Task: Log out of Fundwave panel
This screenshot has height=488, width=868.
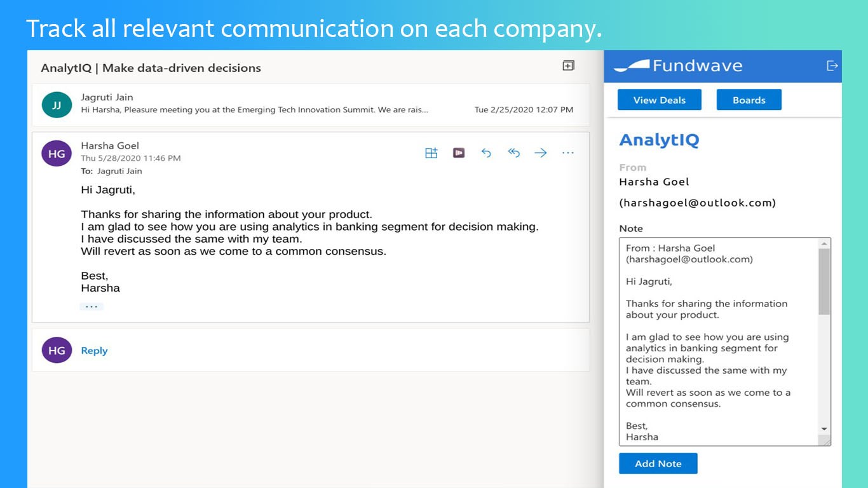Action: [832, 66]
